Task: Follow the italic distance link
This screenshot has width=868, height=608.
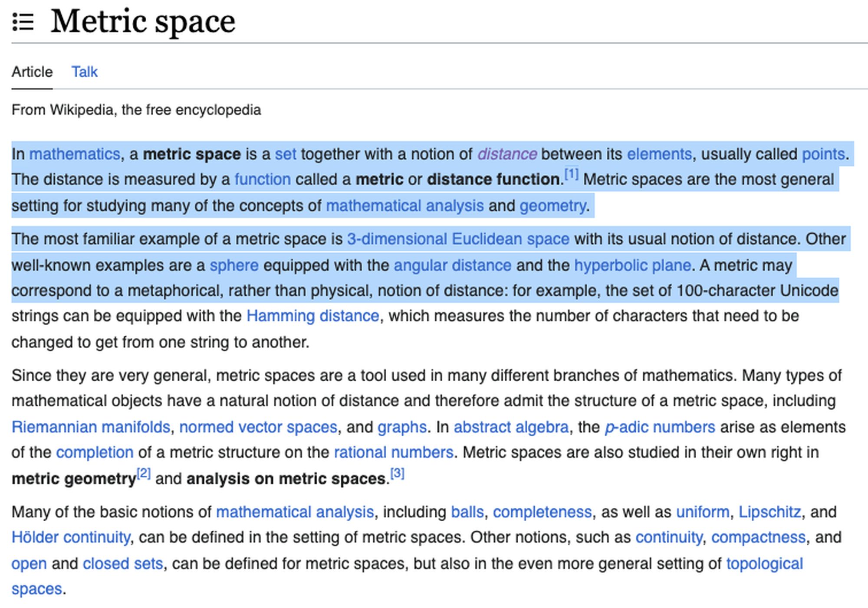Action: [x=507, y=154]
